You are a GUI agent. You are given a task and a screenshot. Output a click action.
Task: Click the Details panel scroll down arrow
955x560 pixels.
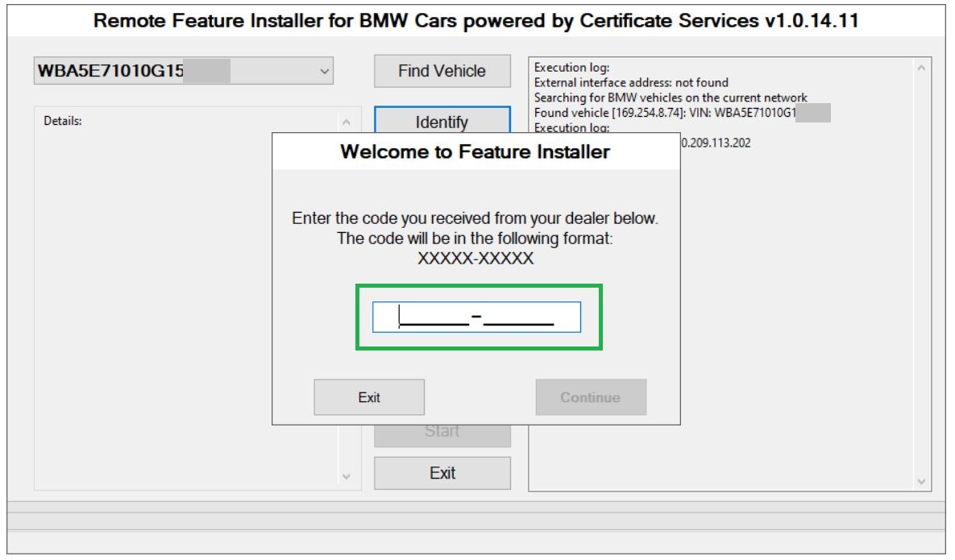[x=347, y=476]
